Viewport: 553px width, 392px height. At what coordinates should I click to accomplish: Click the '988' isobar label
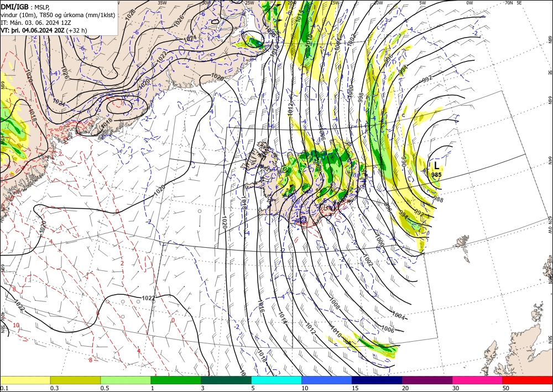click(x=438, y=200)
